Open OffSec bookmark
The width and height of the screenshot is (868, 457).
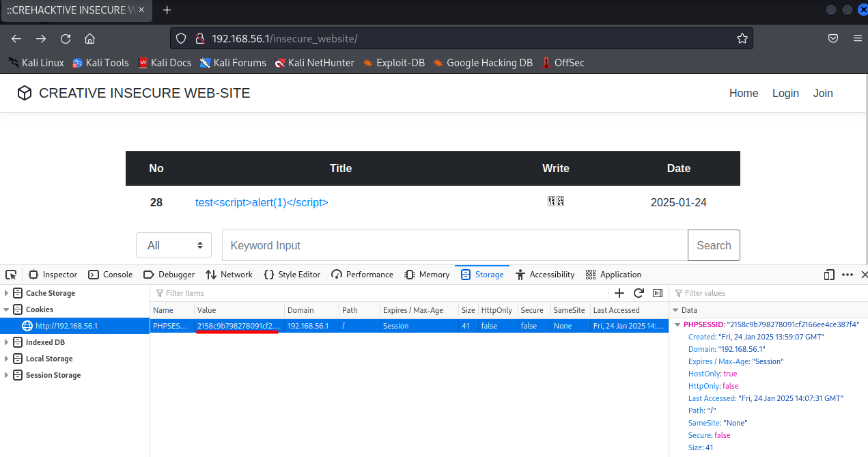coord(563,63)
